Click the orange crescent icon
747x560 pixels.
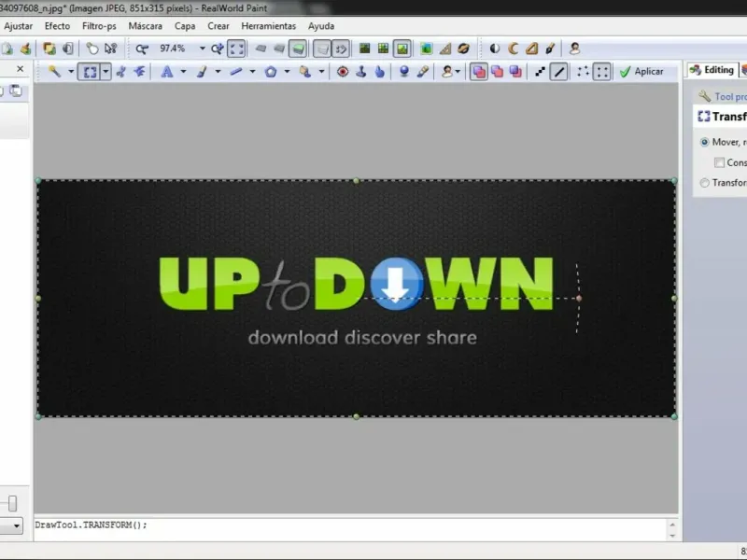tap(513, 49)
